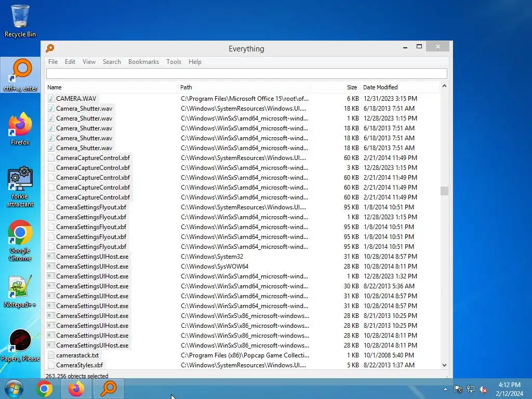
Task: Click date 12/28/2023 1:32 PM
Action: click(390, 276)
